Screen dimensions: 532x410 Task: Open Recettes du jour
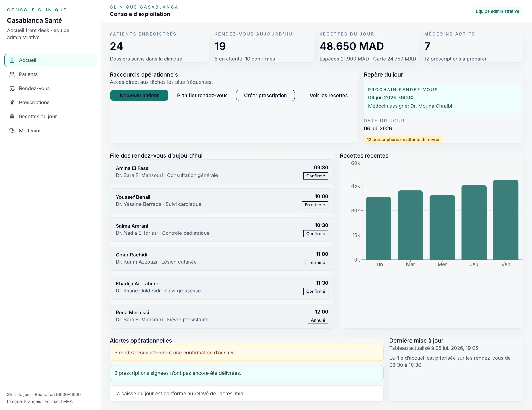[x=51, y=117]
